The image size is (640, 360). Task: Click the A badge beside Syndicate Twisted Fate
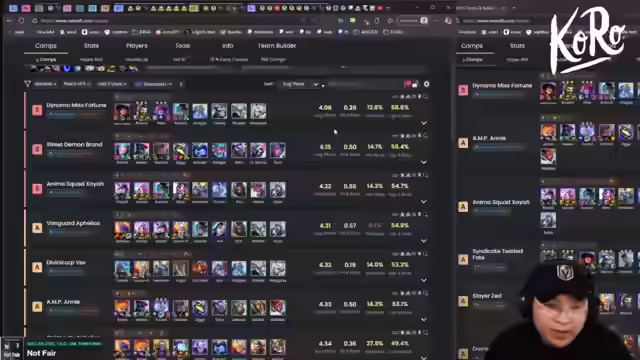pyautogui.click(x=463, y=259)
